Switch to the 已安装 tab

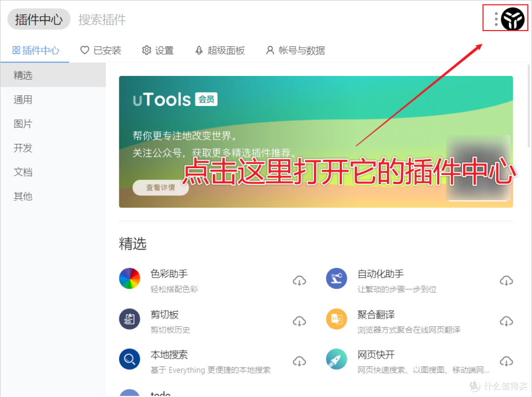coord(100,51)
